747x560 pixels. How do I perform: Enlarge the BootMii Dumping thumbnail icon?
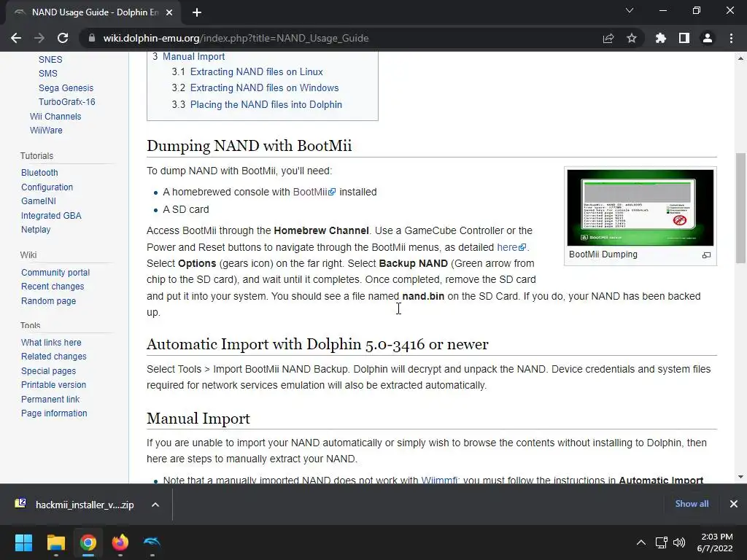706,255
